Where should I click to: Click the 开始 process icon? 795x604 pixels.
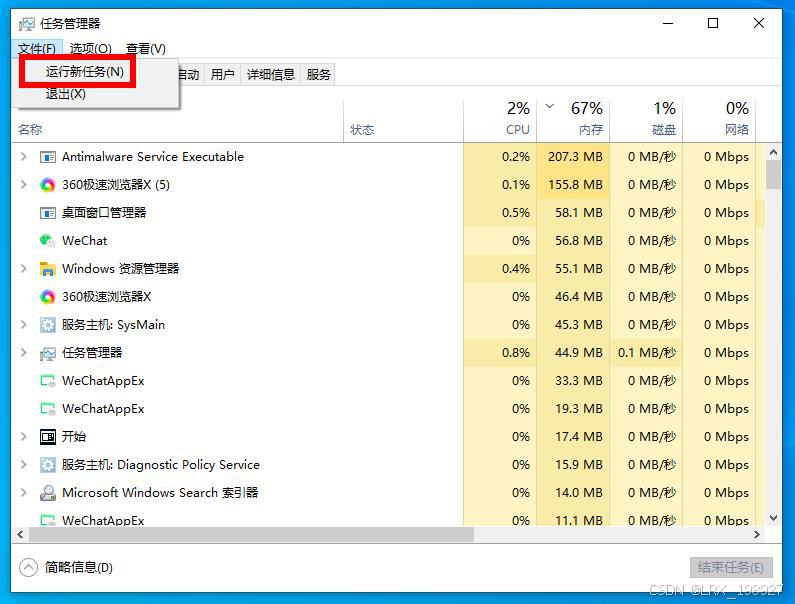pyautogui.click(x=48, y=437)
